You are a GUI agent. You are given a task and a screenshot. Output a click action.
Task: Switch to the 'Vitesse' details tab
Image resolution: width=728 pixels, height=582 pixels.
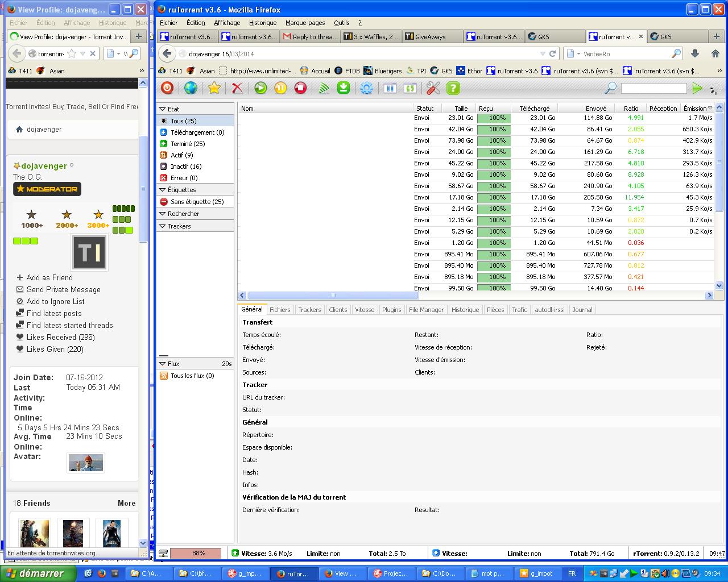coord(365,310)
